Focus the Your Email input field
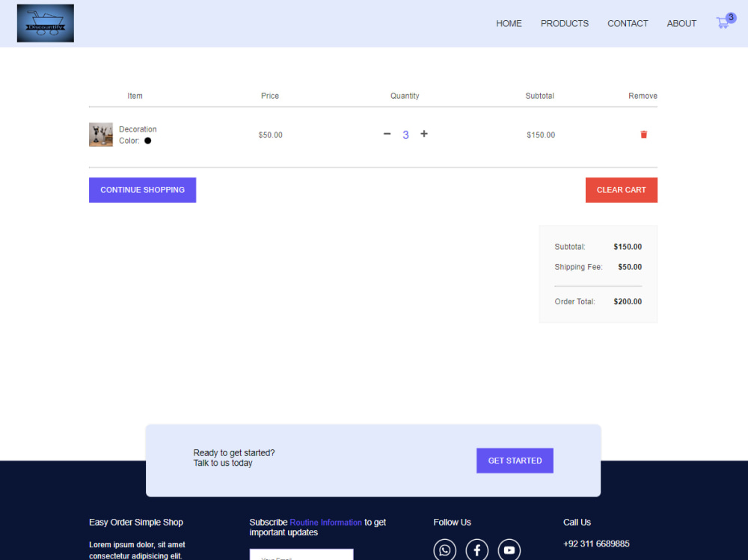 301,555
